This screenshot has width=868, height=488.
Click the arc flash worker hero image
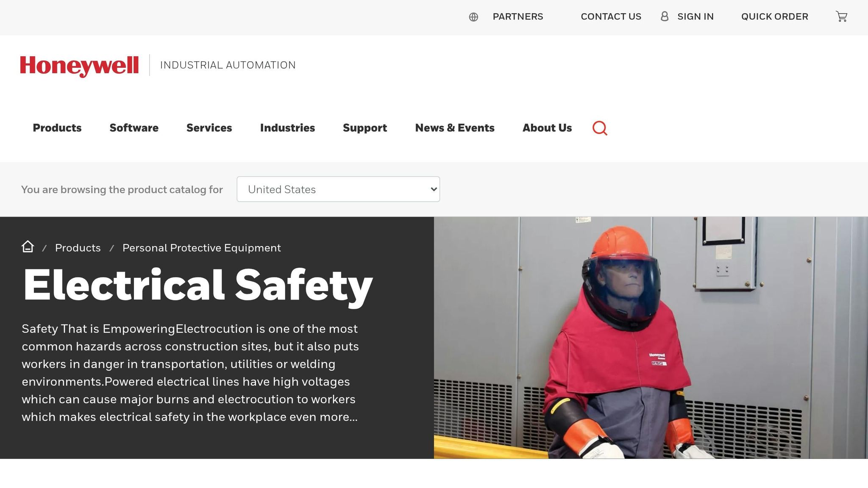651,338
